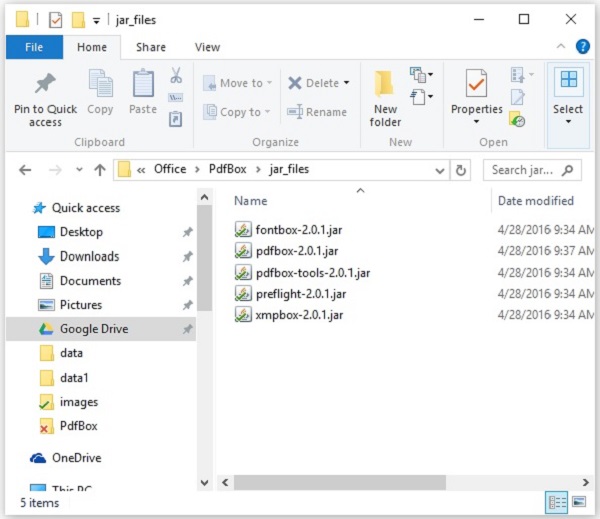The width and height of the screenshot is (600, 519).
Task: Unpin Google Drive using its pin icon
Action: pos(188,329)
